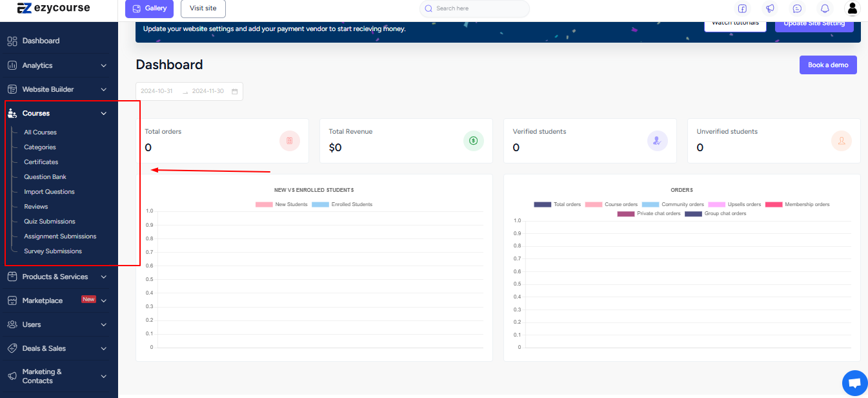Click the red New badge beside Marketplace
Viewport: 868px width, 398px height.
pyautogui.click(x=88, y=299)
